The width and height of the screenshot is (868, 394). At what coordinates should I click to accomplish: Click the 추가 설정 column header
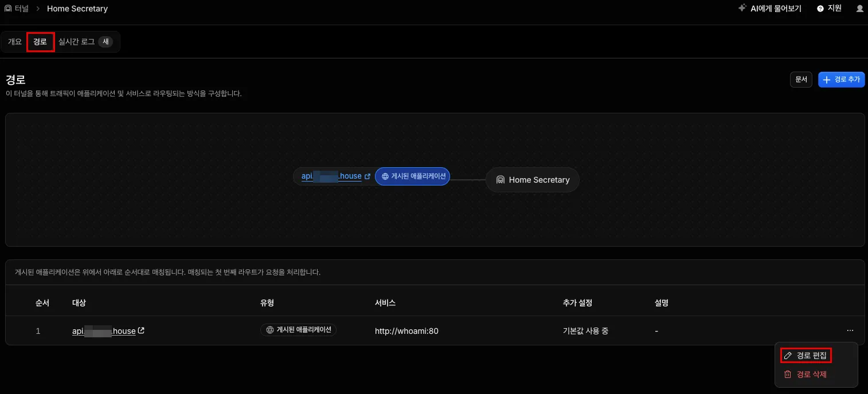point(577,302)
